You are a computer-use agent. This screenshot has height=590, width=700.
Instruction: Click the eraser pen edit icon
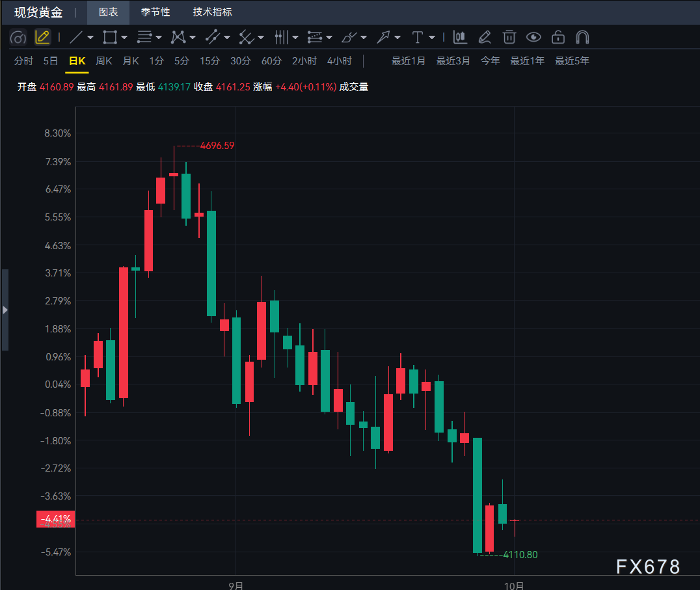pyautogui.click(x=485, y=38)
